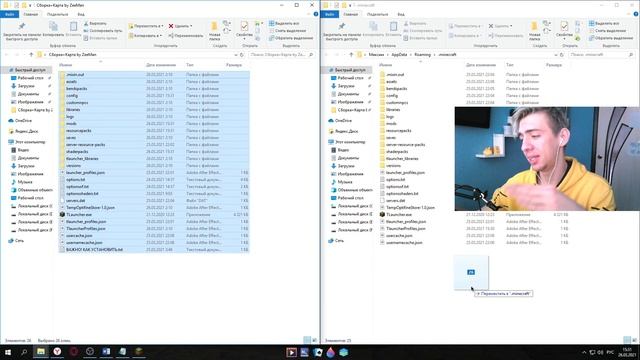Click Вставить ярлык in left window
Image resolution: width=640 pixels, height=360 pixels.
100,38
